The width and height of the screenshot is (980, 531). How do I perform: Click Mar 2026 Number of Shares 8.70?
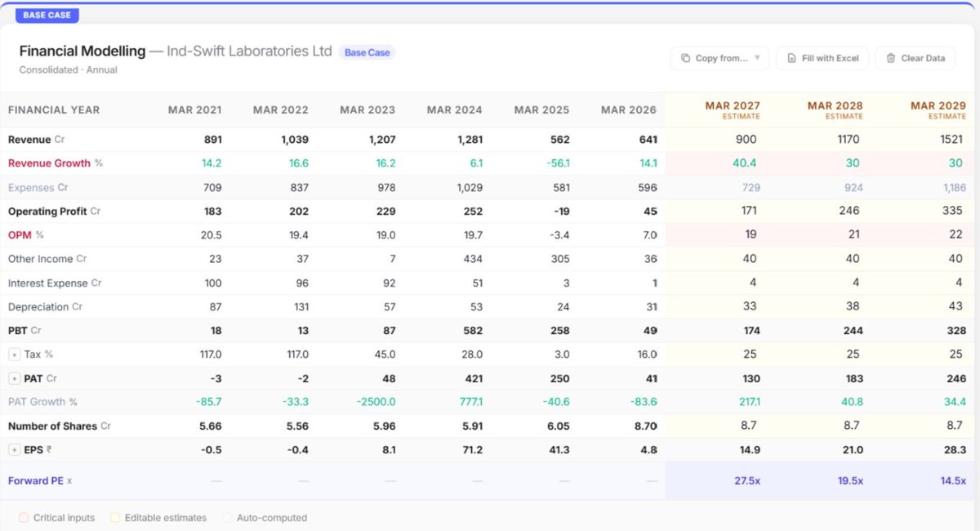644,426
